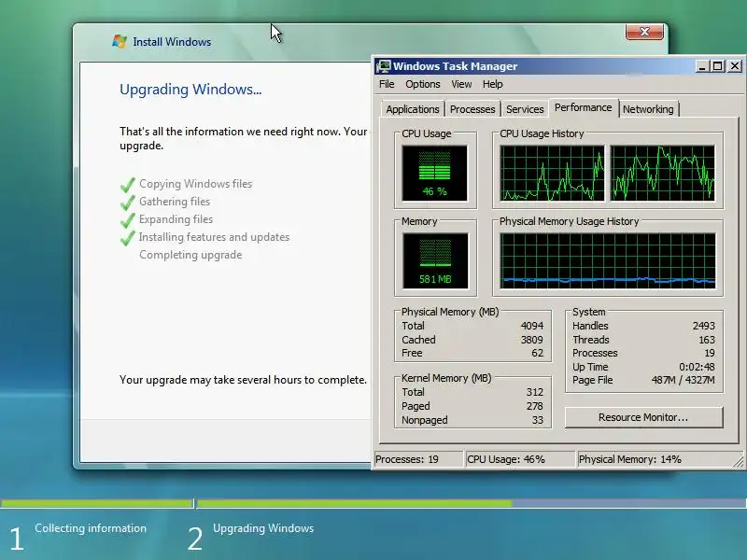This screenshot has width=747, height=560.
Task: Click the Physical Memory Free value 62
Action: (x=538, y=353)
